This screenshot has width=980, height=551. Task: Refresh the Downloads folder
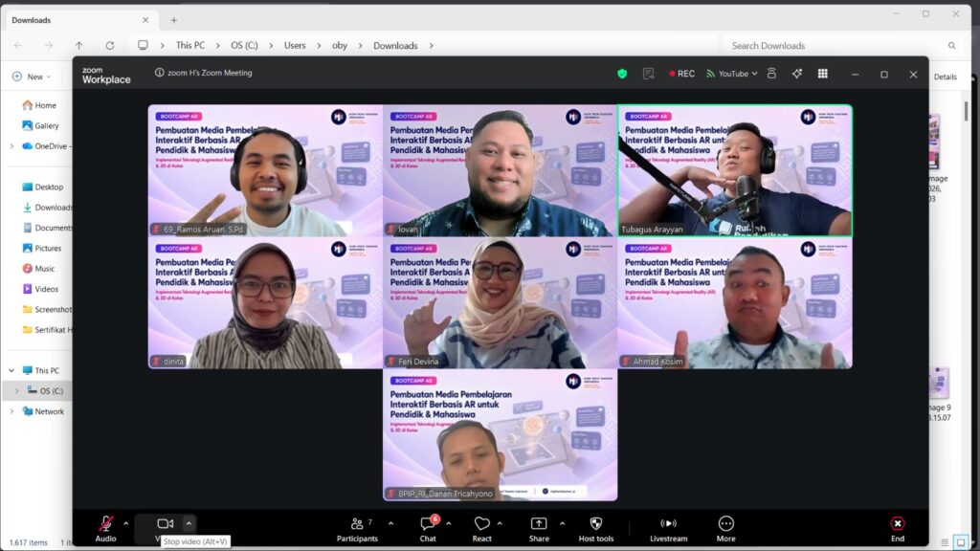tap(110, 46)
